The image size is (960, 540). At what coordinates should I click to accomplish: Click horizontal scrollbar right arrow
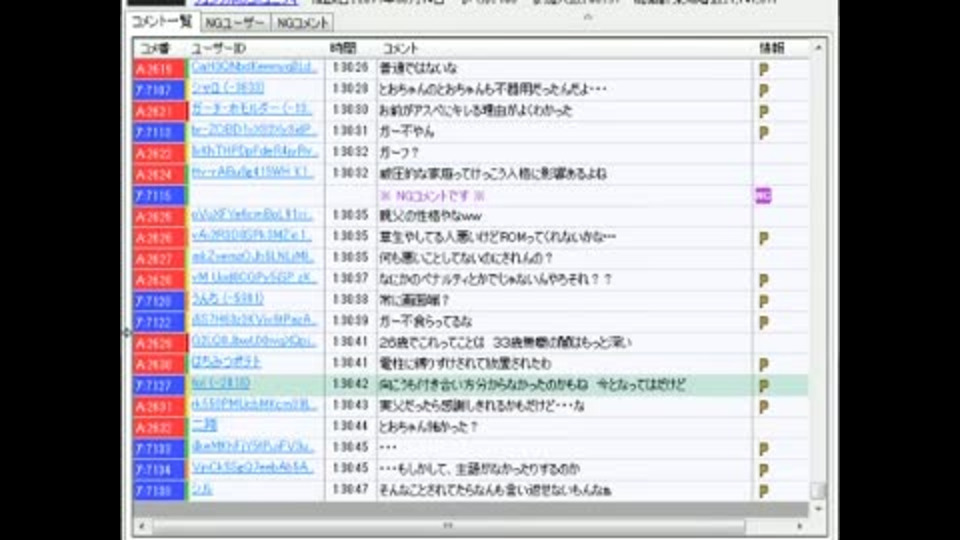tap(800, 526)
